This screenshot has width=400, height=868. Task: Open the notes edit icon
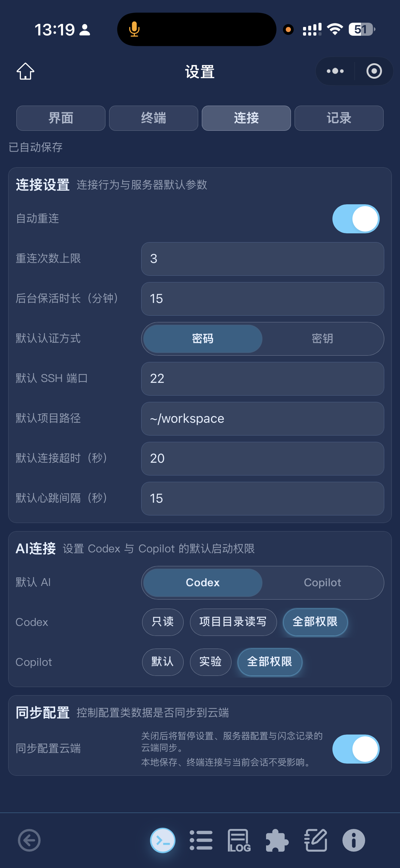click(316, 840)
